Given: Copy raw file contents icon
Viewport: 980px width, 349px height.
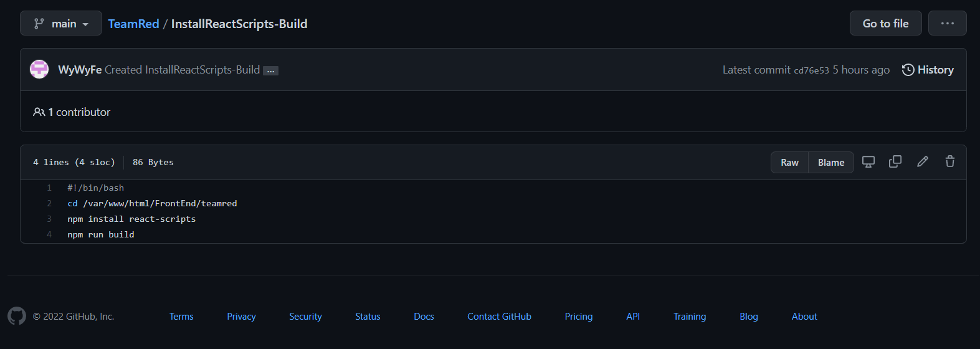Looking at the screenshot, I should coord(895,162).
